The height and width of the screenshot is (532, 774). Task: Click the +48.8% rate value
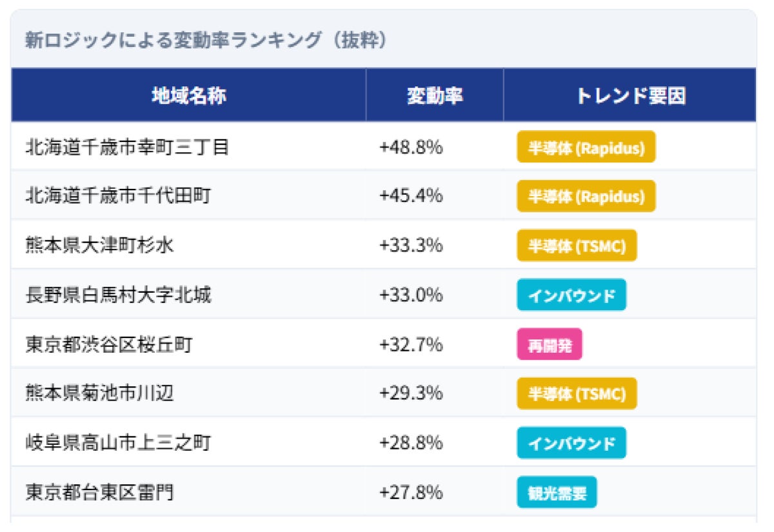coord(411,147)
